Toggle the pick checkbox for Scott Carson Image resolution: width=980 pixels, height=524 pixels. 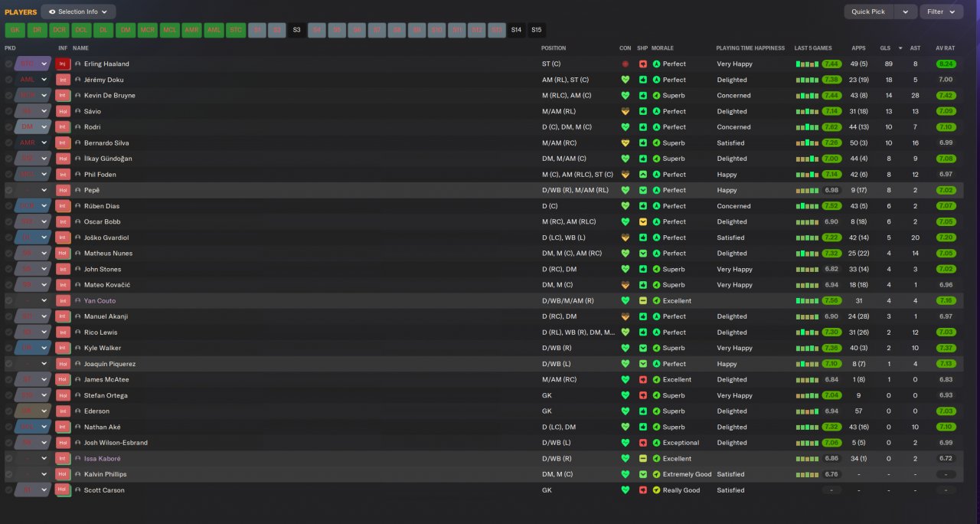click(8, 490)
